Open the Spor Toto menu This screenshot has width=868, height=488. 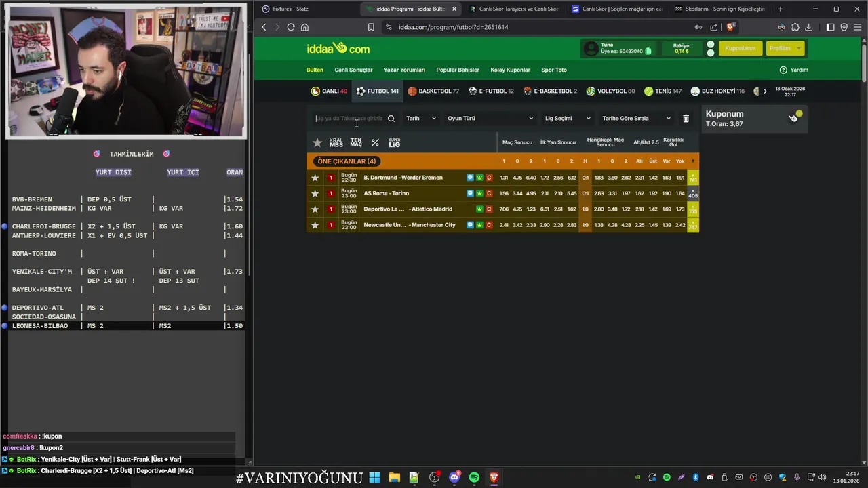(x=554, y=70)
